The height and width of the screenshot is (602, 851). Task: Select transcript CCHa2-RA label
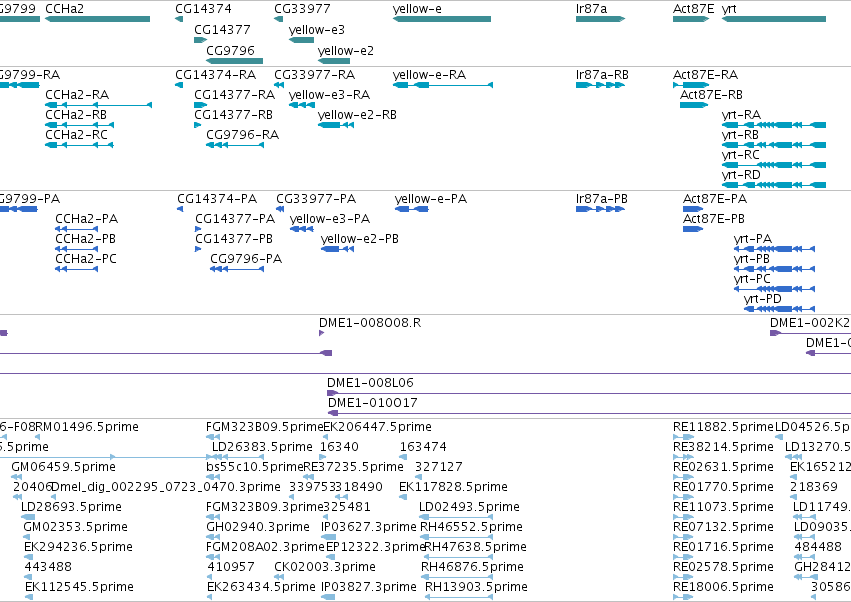[77, 94]
